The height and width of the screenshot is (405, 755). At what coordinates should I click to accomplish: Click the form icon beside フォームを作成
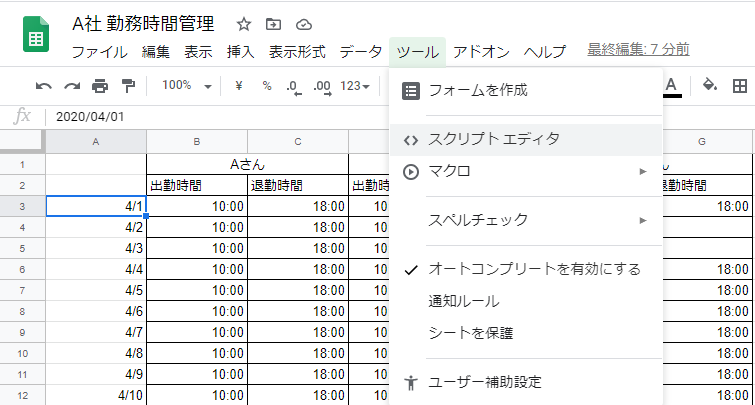411,91
